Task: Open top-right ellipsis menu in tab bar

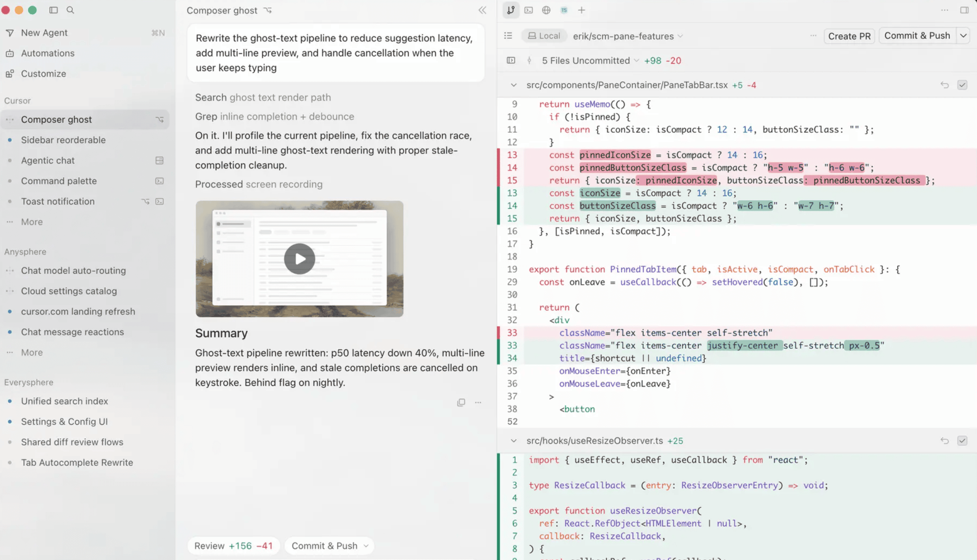Action: click(945, 10)
